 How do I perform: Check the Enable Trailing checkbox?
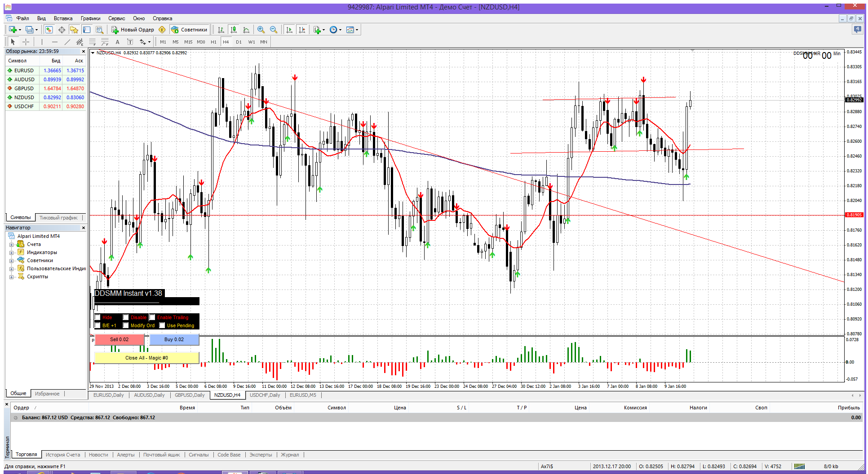click(152, 317)
